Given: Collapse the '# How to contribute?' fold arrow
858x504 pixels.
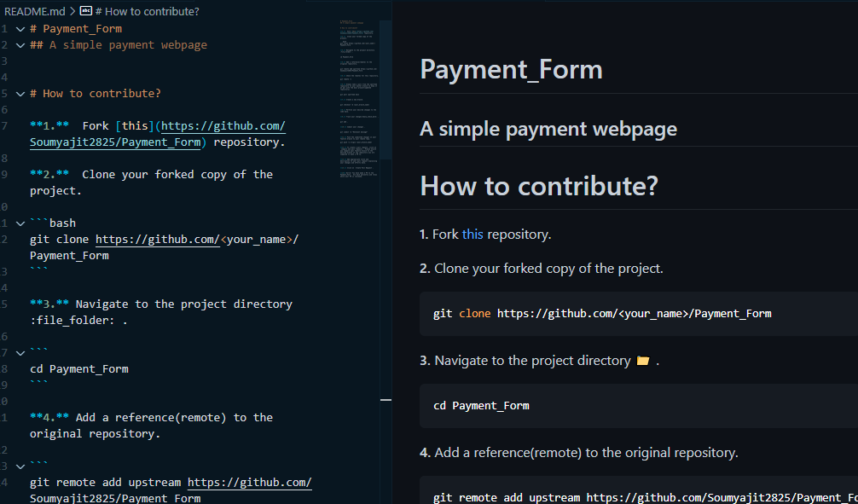Looking at the screenshot, I should pos(20,94).
